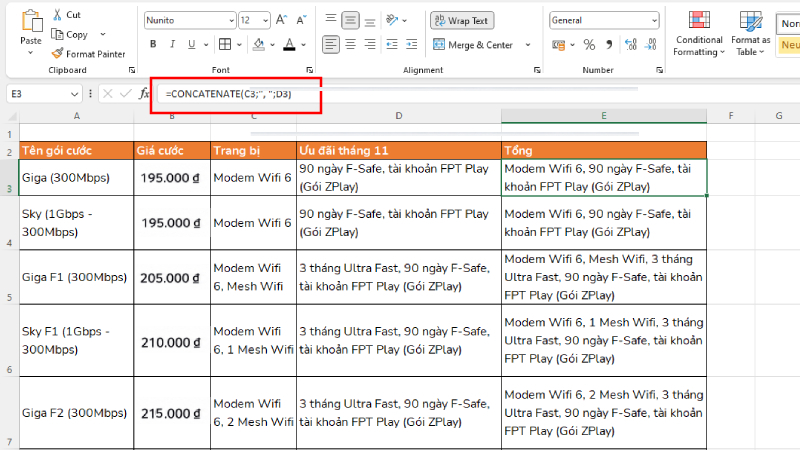Screen dimensions: 800x450
Task: Expand the Name Box dropdown
Action: (74, 94)
